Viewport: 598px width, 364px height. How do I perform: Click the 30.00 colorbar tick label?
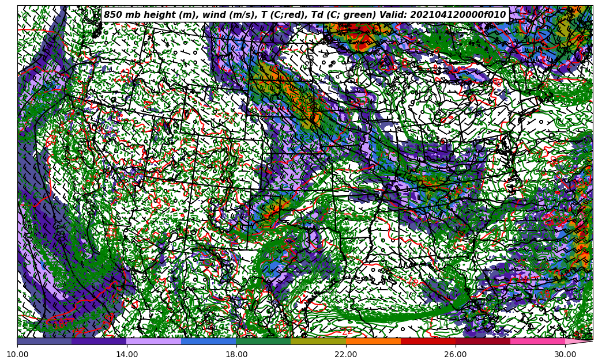pos(565,354)
